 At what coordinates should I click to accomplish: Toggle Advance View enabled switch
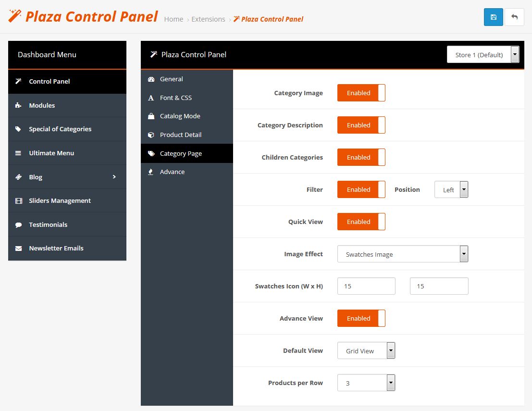(x=361, y=318)
